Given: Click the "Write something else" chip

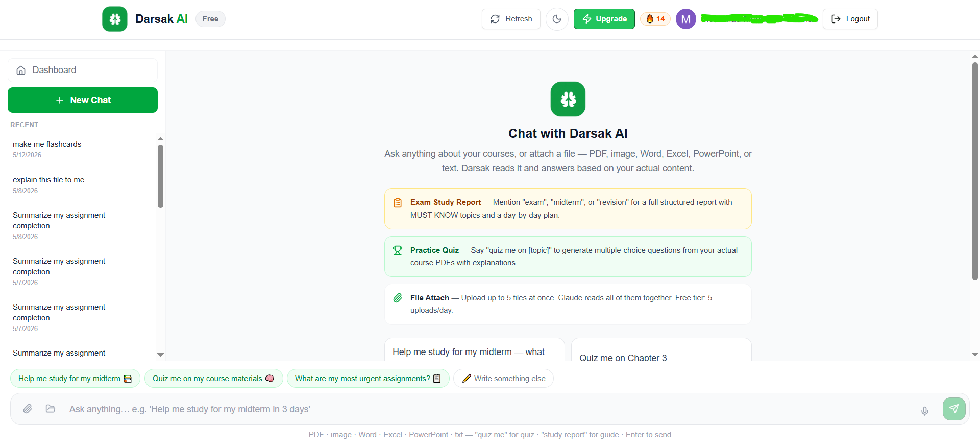Looking at the screenshot, I should 503,379.
